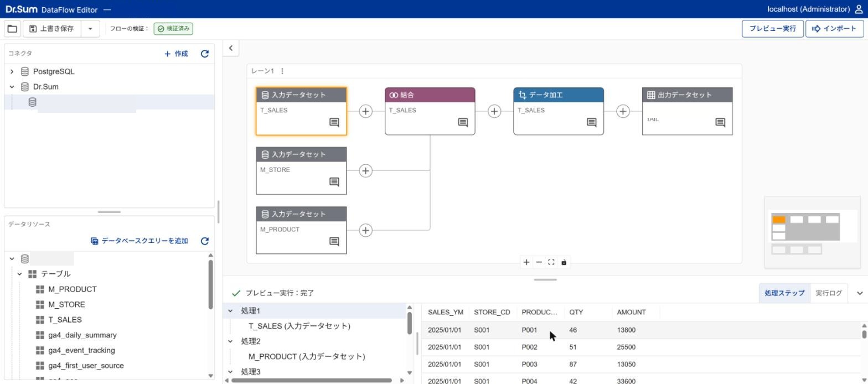Select M_PRODUCT 入力データセット node
This screenshot has width=868, height=384.
[x=301, y=231]
